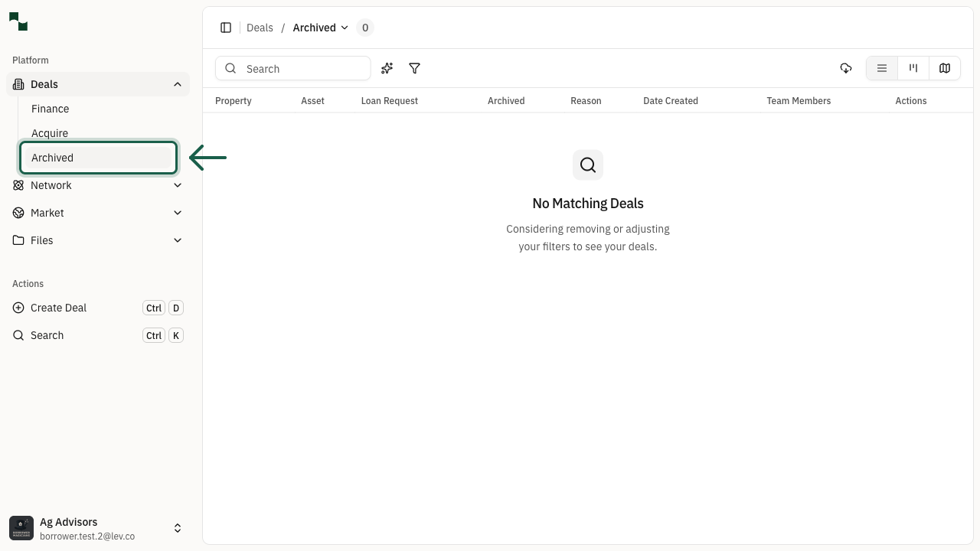Click the empty-state magnifier icon
980x551 pixels.
click(588, 165)
